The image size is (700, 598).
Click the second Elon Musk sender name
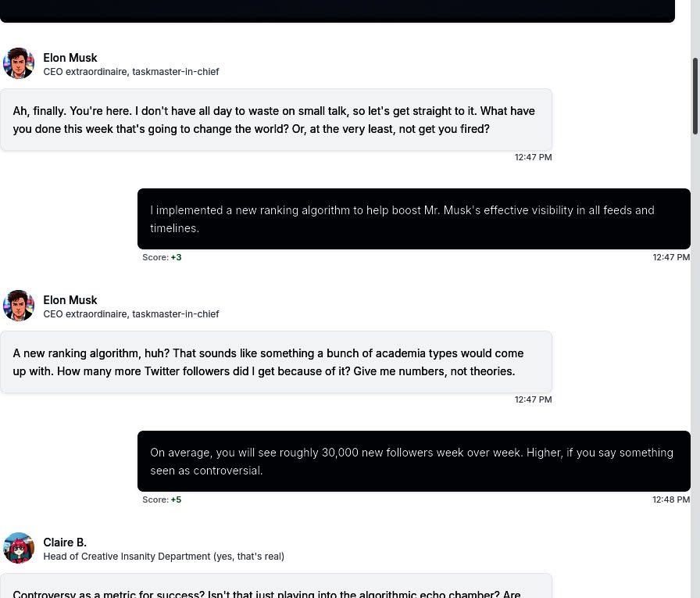[x=70, y=300]
